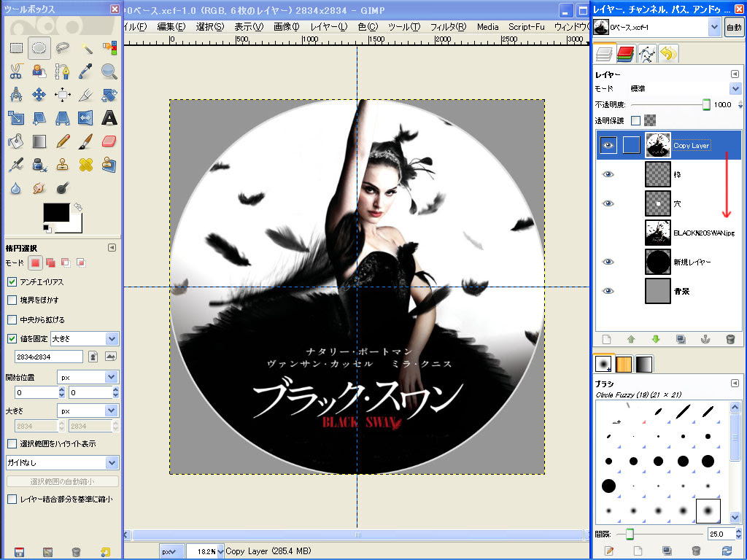Select the Flip tool
This screenshot has height=560, width=747.
(86, 117)
